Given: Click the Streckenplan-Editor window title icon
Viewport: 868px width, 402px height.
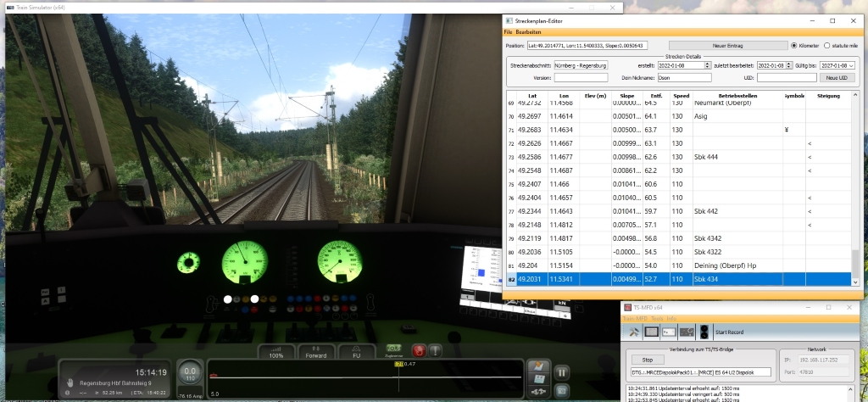Looking at the screenshot, I should (509, 21).
